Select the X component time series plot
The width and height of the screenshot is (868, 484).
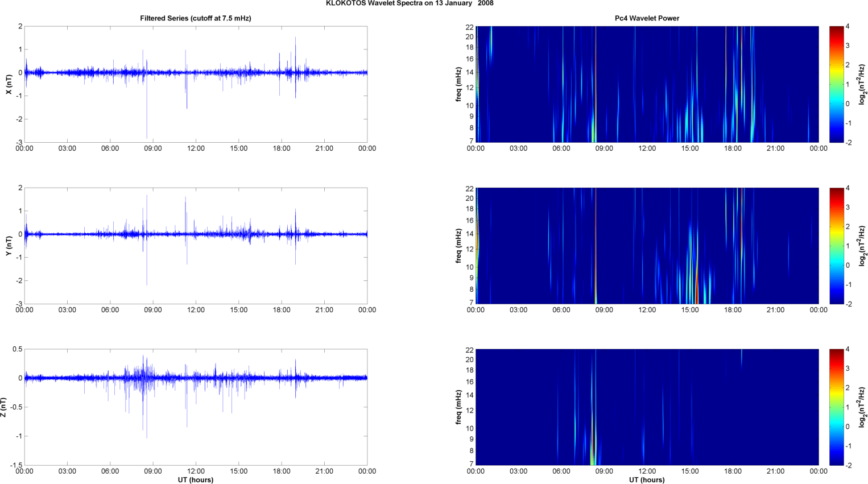tap(195, 84)
